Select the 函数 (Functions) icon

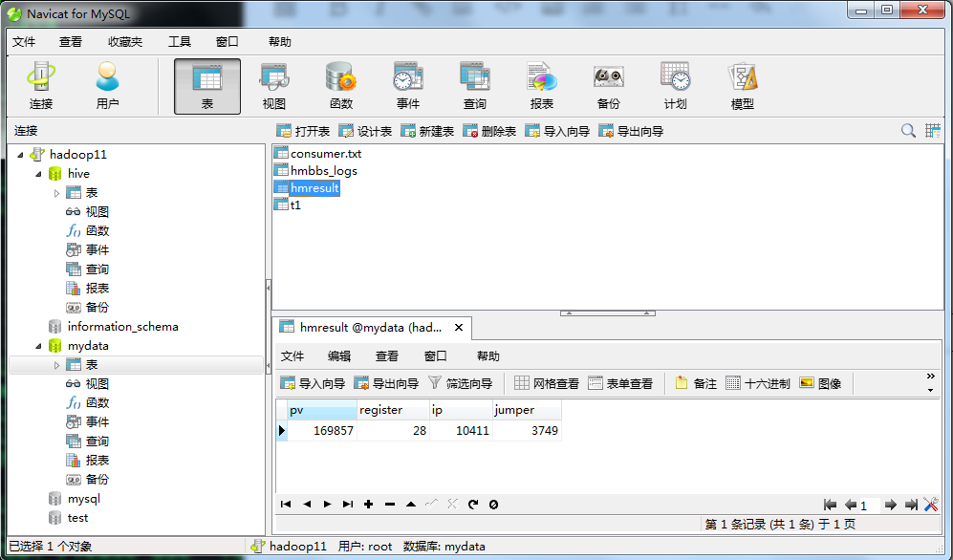(x=340, y=84)
